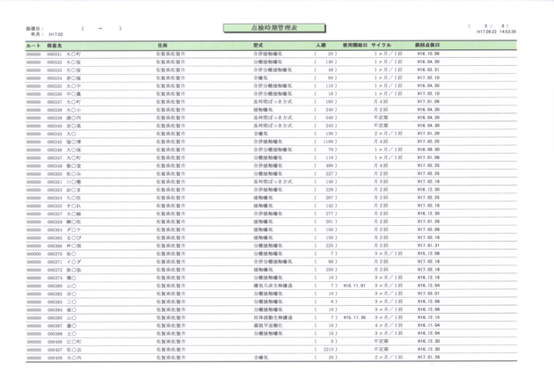
Task: Select the last row, customer code 000408
Action: click(x=54, y=358)
